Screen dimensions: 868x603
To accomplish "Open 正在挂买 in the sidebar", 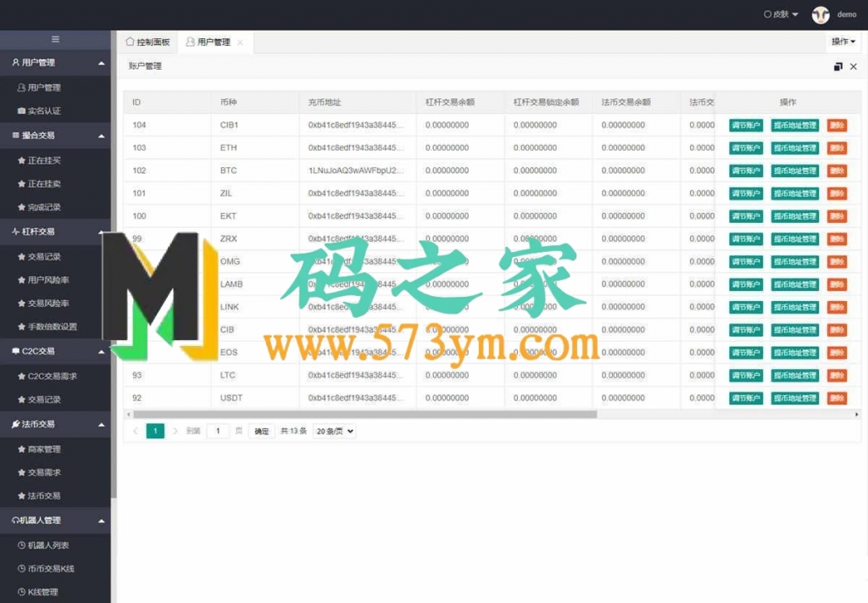I will (39, 160).
